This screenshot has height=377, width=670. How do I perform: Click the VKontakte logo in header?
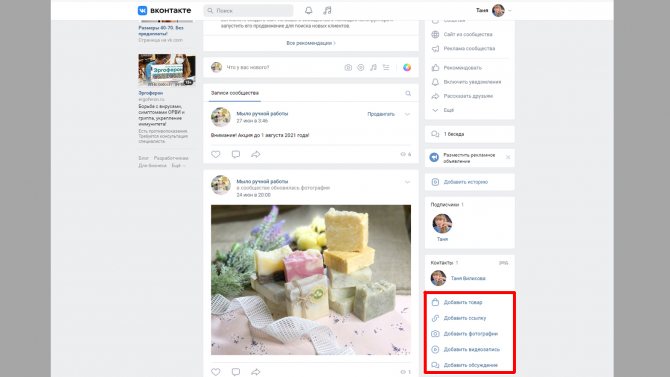165,10
